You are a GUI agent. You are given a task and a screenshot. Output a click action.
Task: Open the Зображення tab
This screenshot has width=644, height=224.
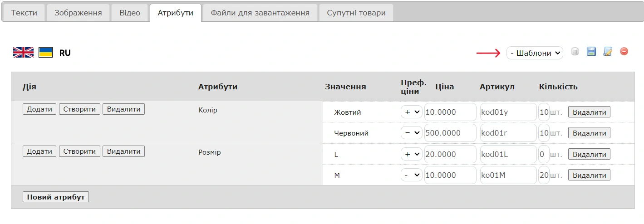tap(78, 13)
